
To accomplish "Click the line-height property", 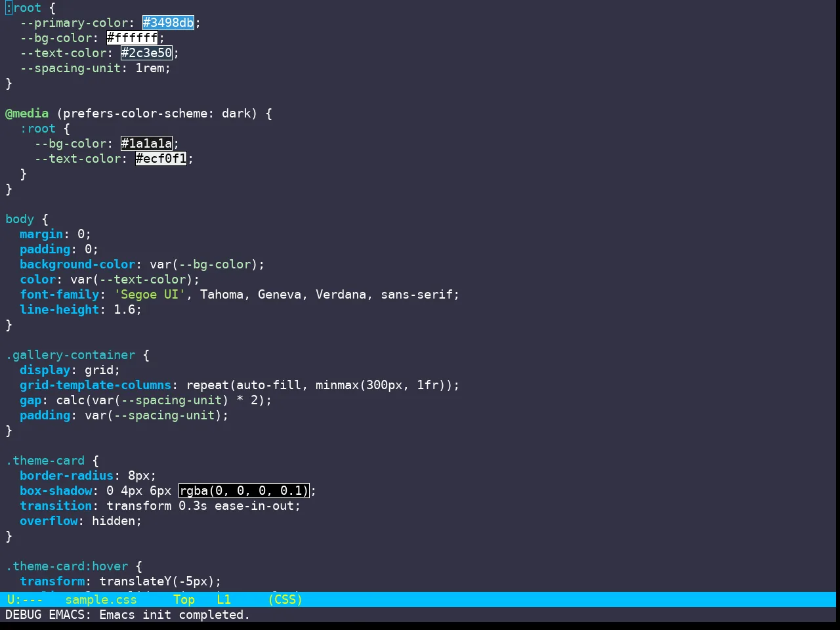I will click(60, 310).
